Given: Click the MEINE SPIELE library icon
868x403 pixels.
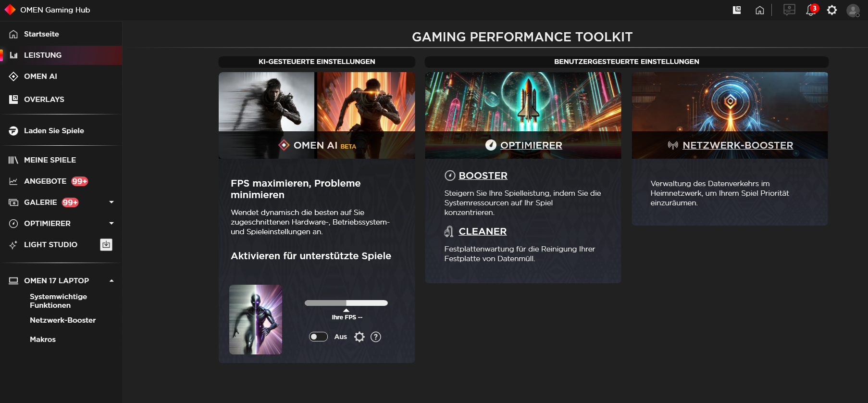Looking at the screenshot, I should 13,160.
